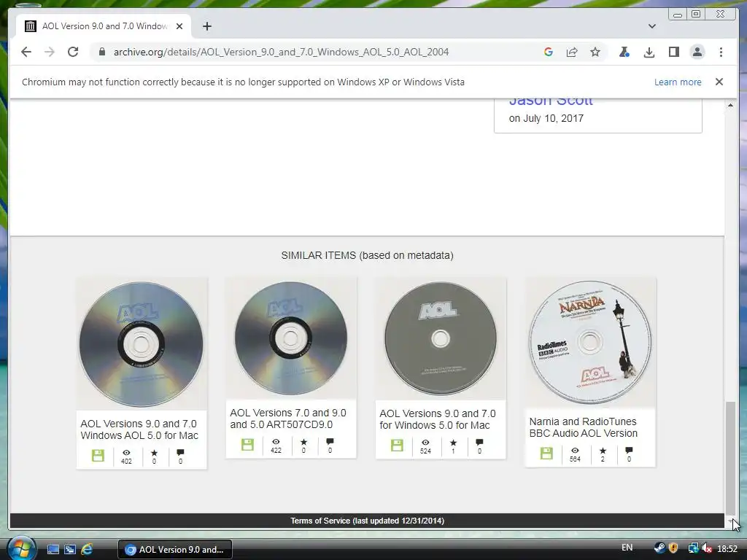
Task: Click Switch Between Windows quick launch icon
Action: (70, 550)
